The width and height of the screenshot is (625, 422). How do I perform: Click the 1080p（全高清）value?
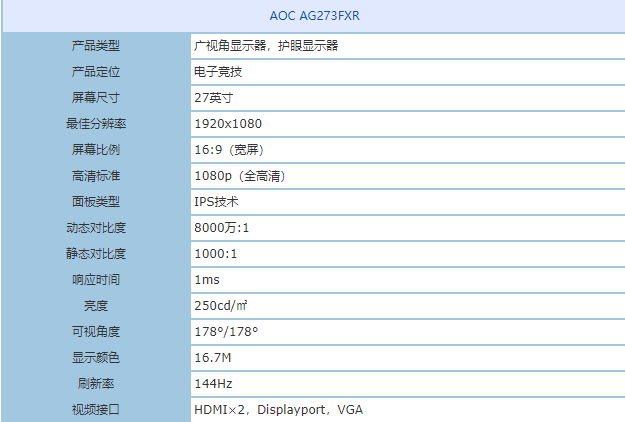pos(240,176)
